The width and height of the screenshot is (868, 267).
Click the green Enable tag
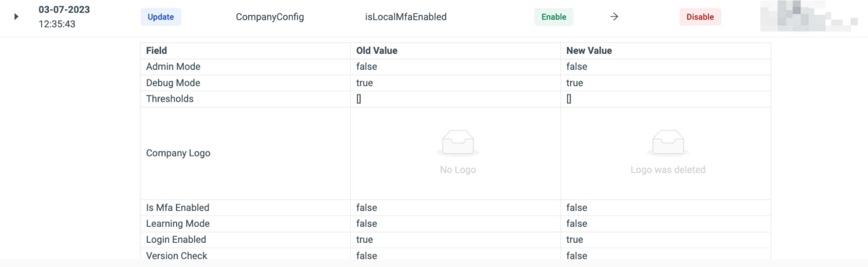tap(554, 17)
